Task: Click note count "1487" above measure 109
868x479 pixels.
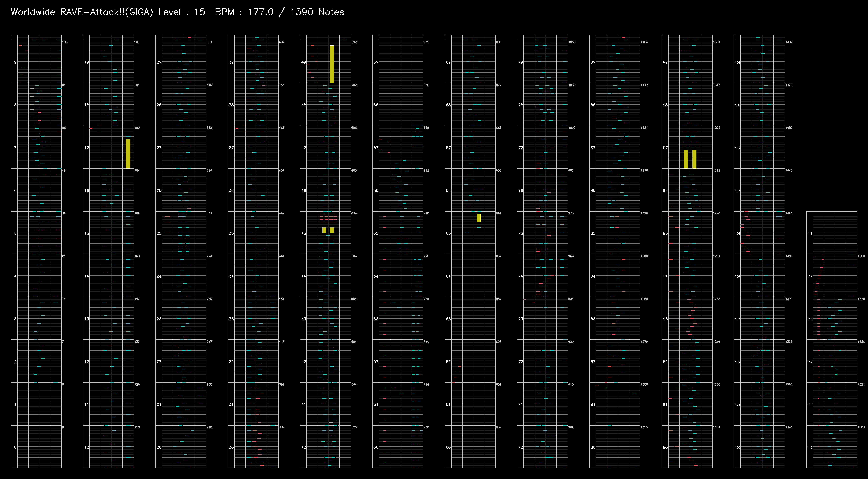Action: 789,42
